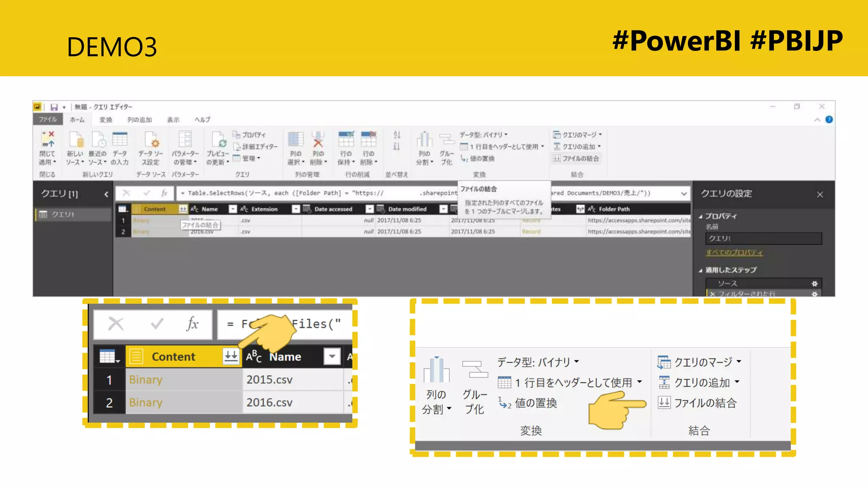Open the ファイル tab

48,119
